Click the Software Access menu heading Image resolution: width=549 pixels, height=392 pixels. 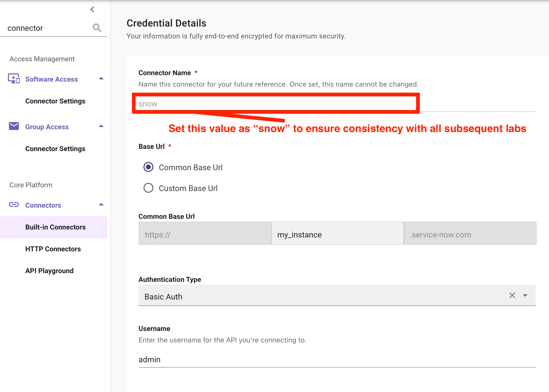pos(52,79)
